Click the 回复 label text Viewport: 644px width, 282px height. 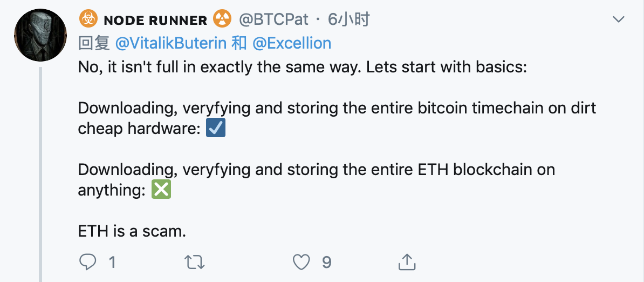(94, 43)
